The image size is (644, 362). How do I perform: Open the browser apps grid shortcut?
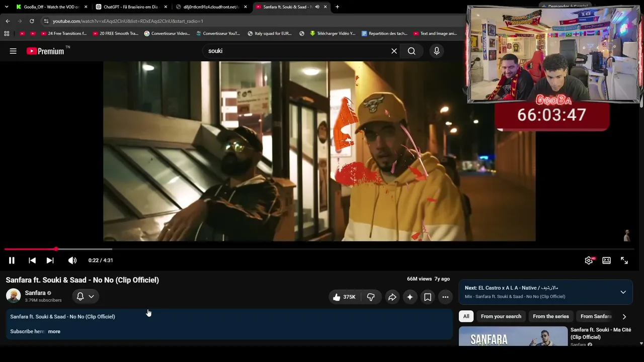[7, 34]
